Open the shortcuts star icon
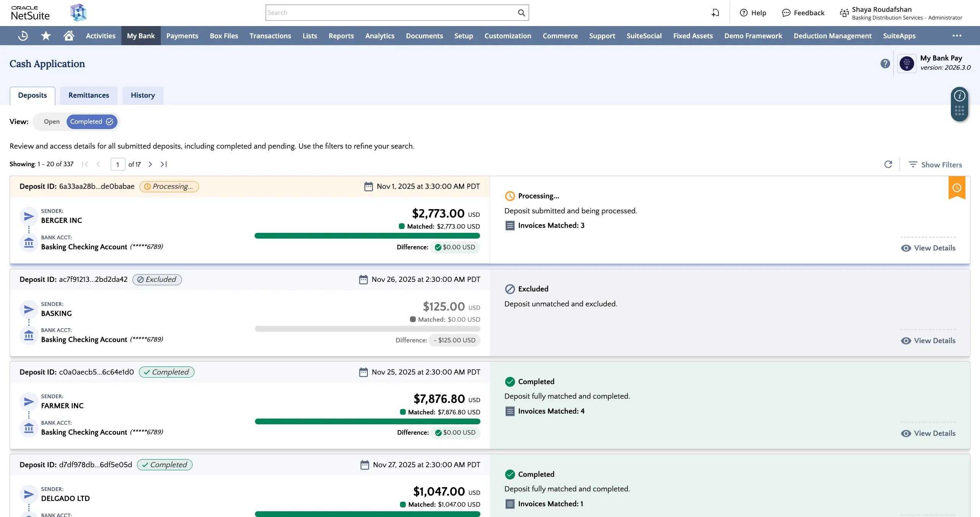980x517 pixels. click(46, 36)
